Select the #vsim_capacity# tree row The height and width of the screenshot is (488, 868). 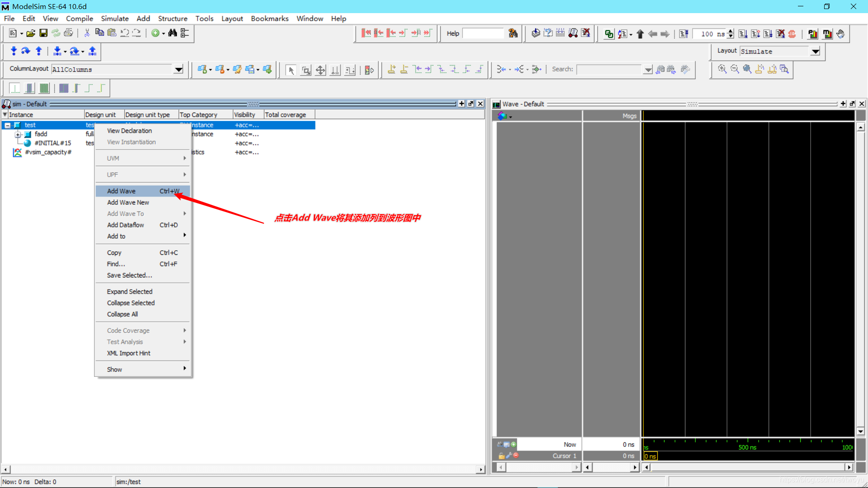[x=48, y=152]
